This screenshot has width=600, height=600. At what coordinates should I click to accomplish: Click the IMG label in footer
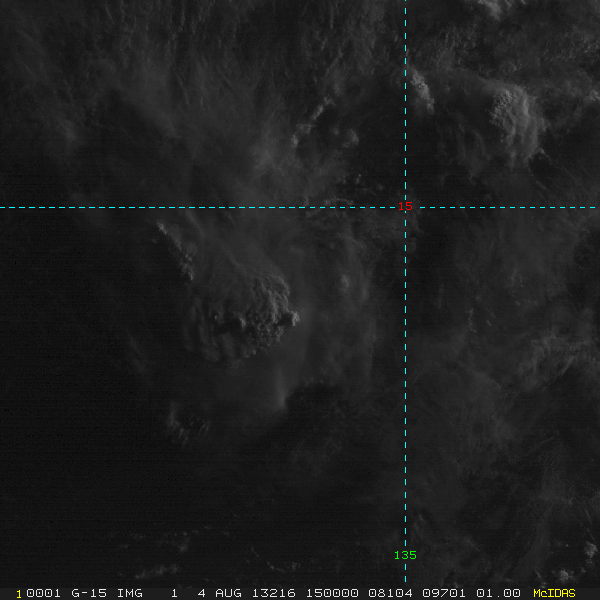(x=131, y=593)
